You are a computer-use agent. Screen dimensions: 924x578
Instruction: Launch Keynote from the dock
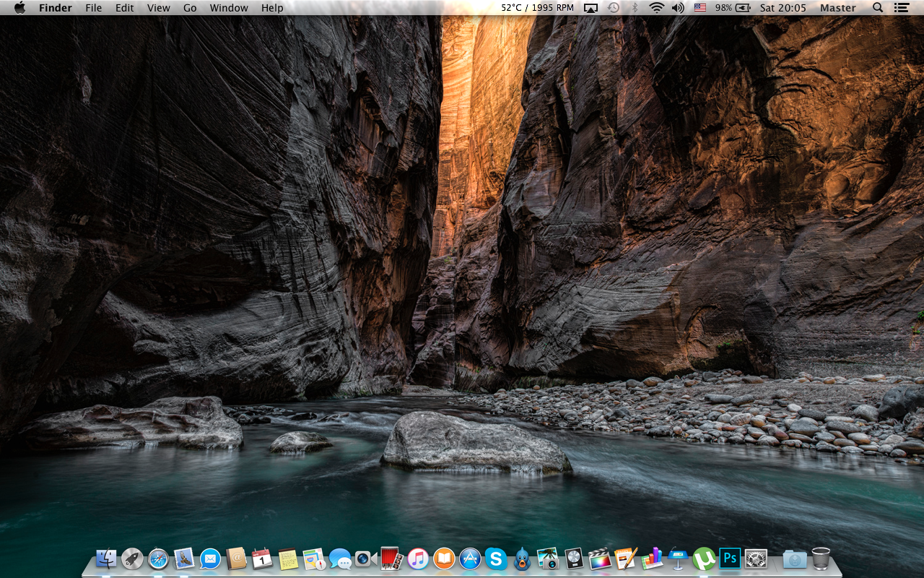pyautogui.click(x=677, y=558)
